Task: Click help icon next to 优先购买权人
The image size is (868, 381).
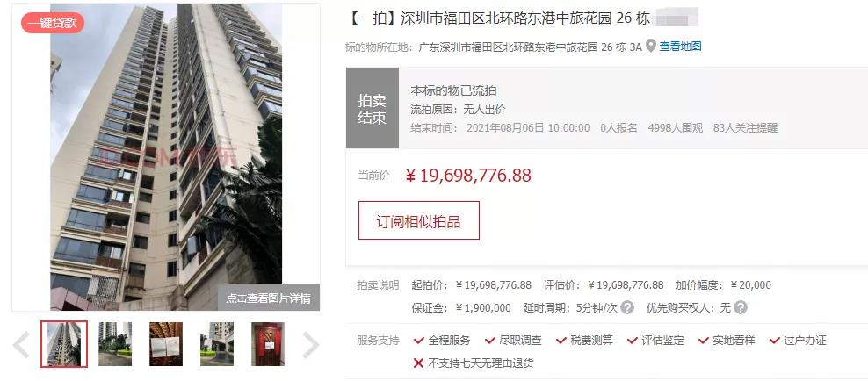Action: click(x=741, y=307)
